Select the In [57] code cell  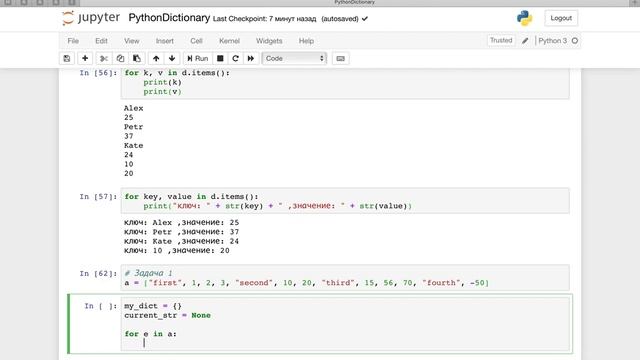coord(345,201)
